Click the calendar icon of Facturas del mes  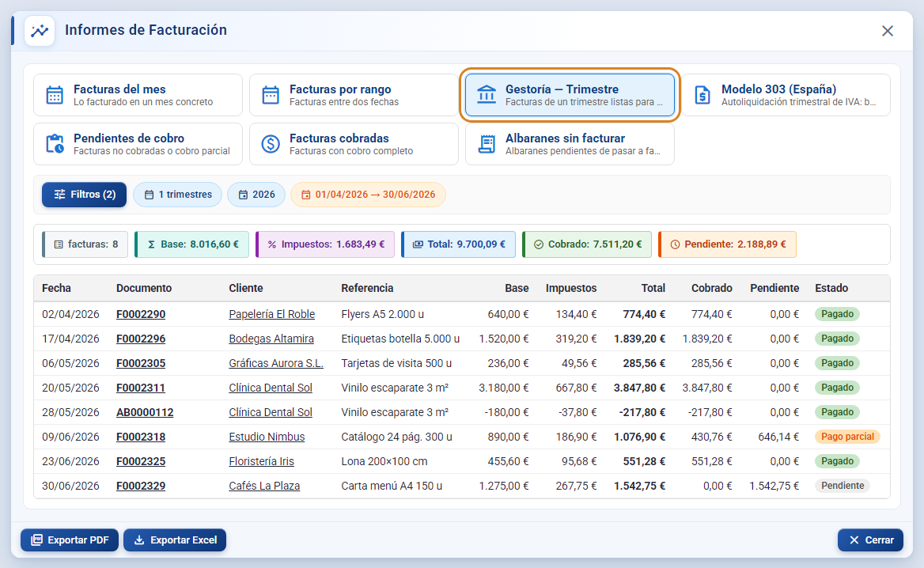(x=55, y=95)
